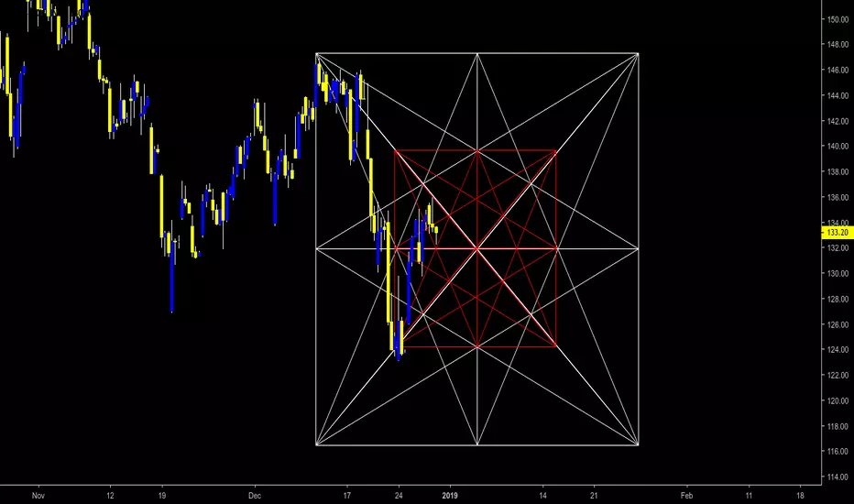Image resolution: width=854 pixels, height=504 pixels.
Task: Click the 114.00 price axis label
Action: tap(838, 477)
